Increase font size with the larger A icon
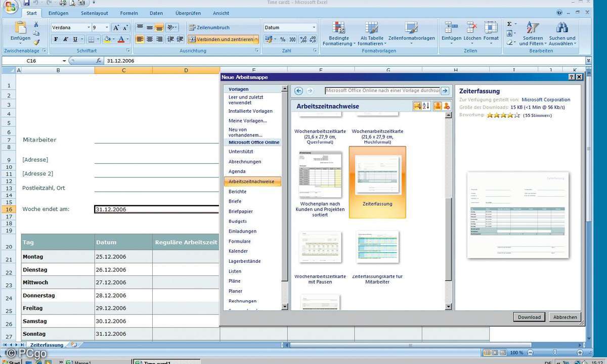The width and height of the screenshot is (607, 364). [116, 27]
